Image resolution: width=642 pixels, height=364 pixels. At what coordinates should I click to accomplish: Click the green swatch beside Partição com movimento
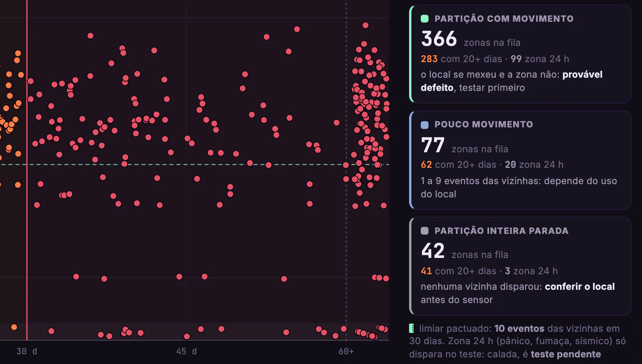coord(425,19)
